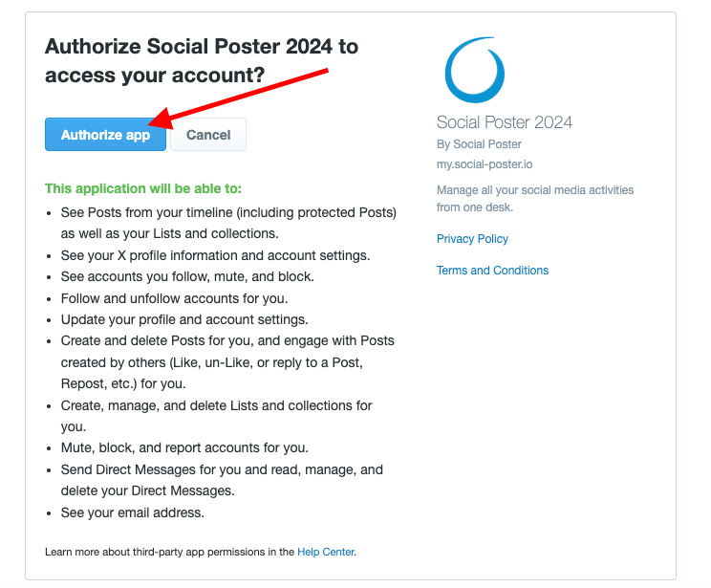Click the By Social Poster developer text
711x588 pixels.
pos(479,144)
